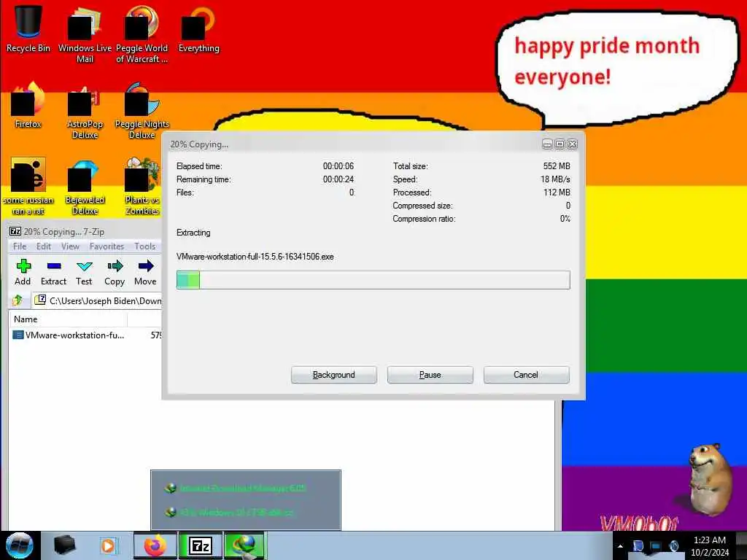The height and width of the screenshot is (560, 747).
Task: Open Bejeweled Deluxe desktop icon
Action: (85, 186)
